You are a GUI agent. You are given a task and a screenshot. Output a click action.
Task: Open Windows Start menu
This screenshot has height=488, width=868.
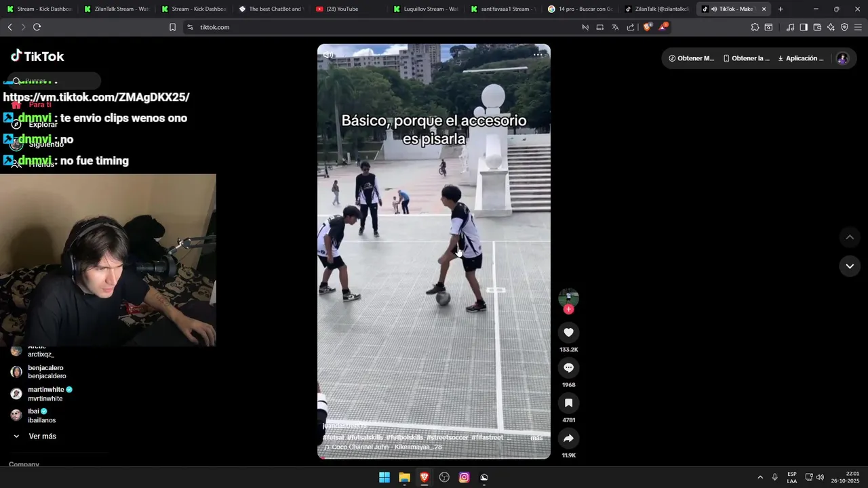[x=384, y=477]
